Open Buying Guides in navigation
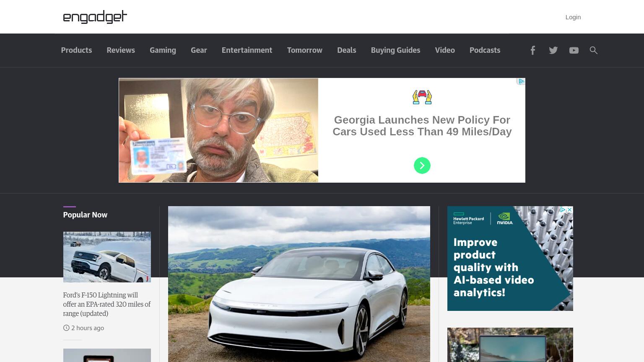The image size is (644, 362). 395,50
